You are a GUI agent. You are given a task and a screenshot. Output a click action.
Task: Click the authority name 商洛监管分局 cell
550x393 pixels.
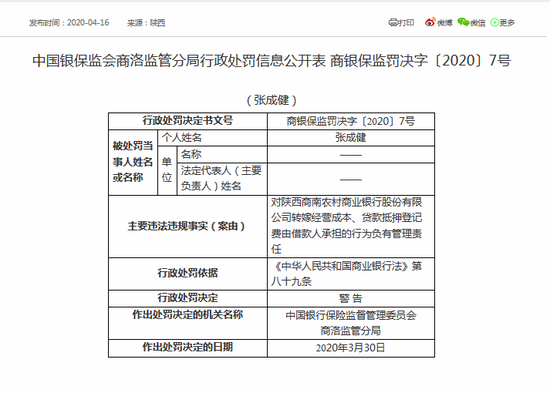pos(351,323)
